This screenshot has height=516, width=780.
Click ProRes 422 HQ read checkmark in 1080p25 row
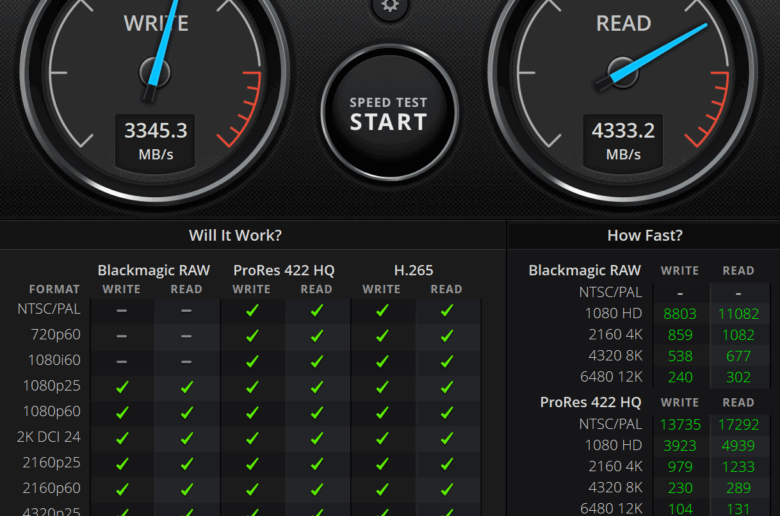pyautogui.click(x=317, y=387)
